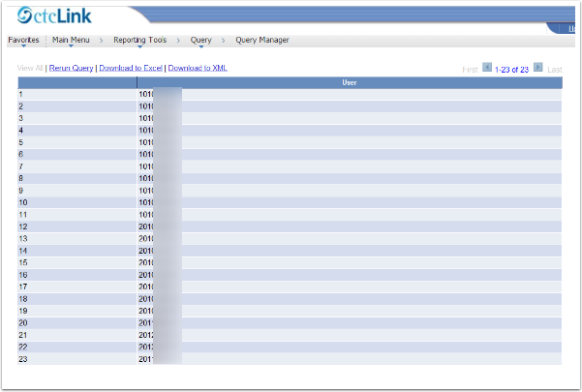Select row number 20 cell
The height and width of the screenshot is (392, 582).
tap(77, 323)
